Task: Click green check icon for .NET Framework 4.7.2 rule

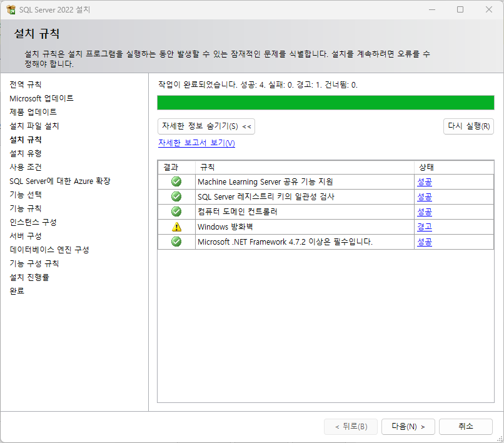Action: pyautogui.click(x=176, y=242)
